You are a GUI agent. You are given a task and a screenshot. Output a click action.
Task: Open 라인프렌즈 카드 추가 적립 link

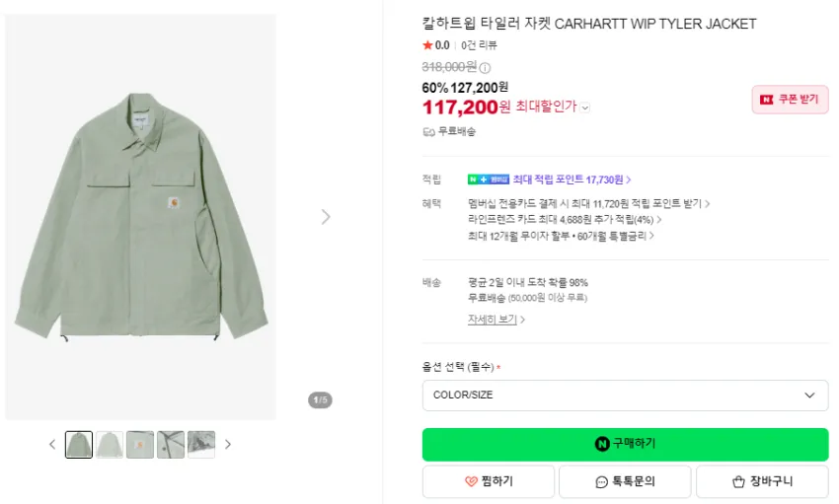565,220
